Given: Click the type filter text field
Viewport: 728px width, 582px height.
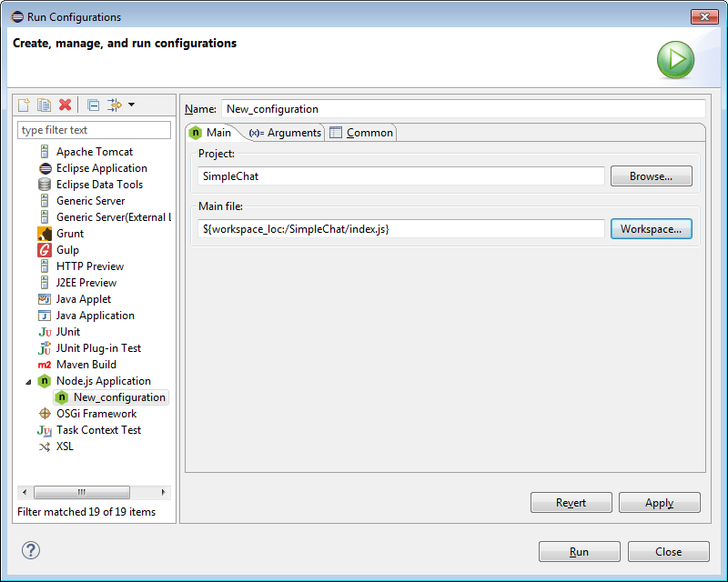Looking at the screenshot, I should [94, 130].
